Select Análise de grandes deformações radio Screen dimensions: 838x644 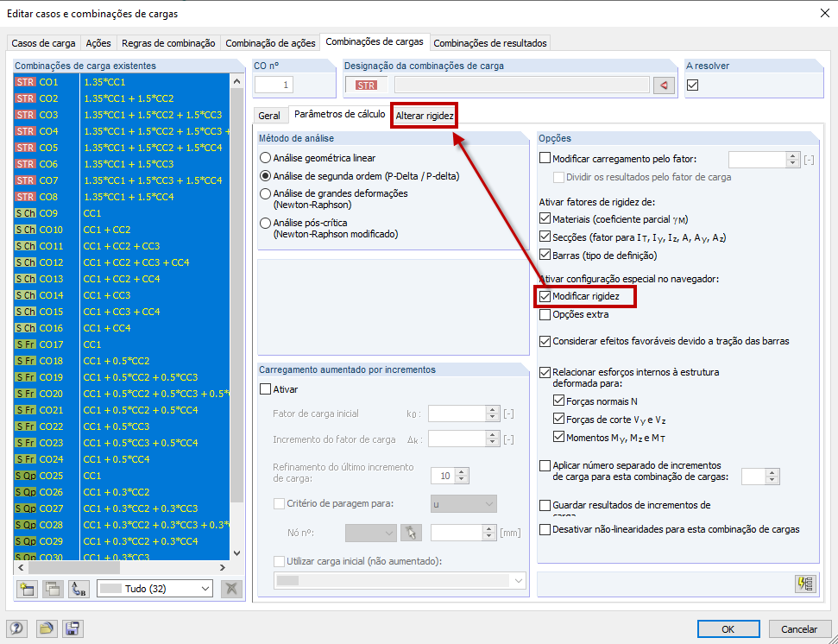click(x=265, y=194)
